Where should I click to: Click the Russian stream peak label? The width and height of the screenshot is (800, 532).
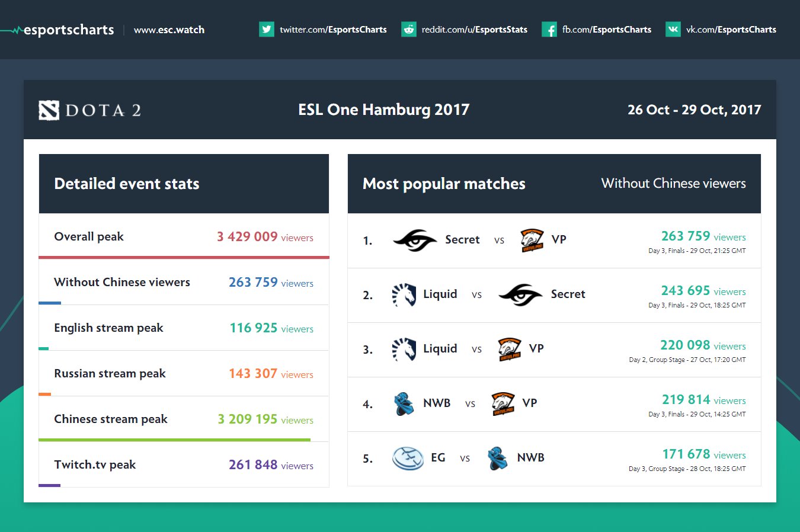click(x=110, y=373)
